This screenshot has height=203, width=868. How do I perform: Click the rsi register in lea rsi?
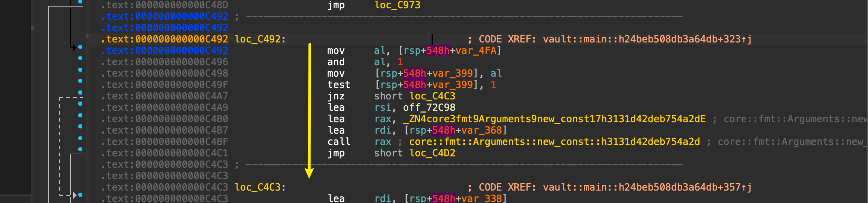[383, 107]
